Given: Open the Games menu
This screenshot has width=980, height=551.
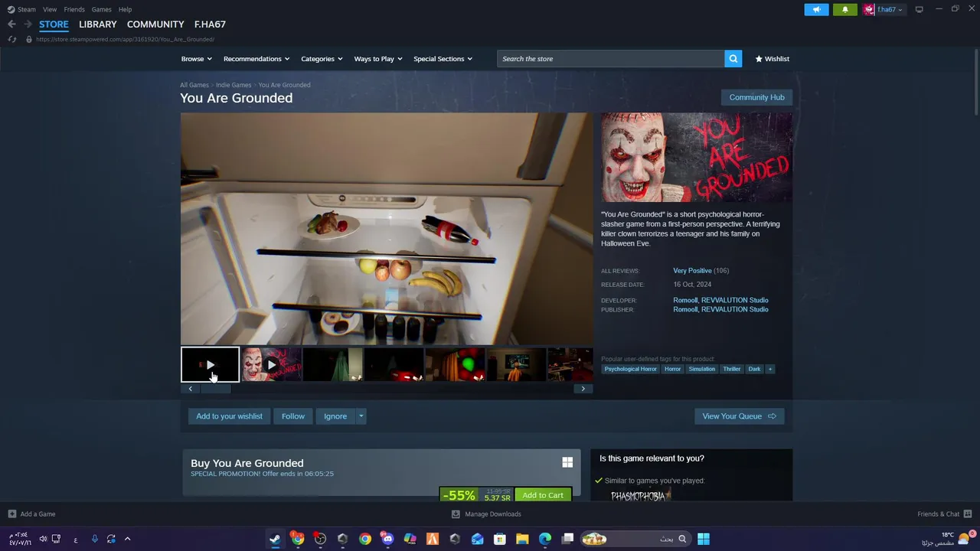Looking at the screenshot, I should [101, 9].
